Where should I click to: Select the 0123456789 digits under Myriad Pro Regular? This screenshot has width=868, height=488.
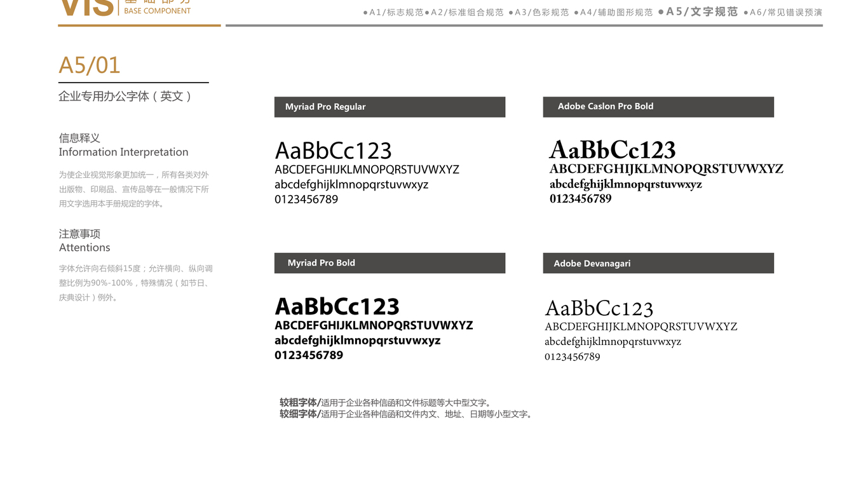pos(306,200)
